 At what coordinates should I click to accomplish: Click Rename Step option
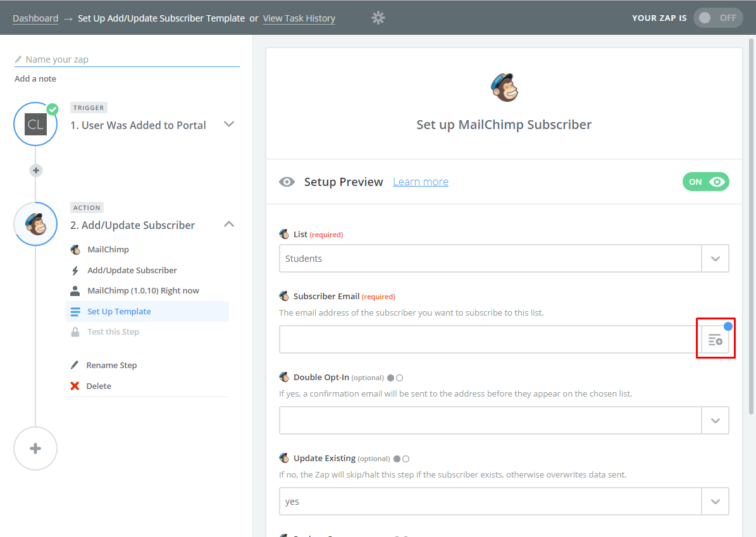(111, 365)
